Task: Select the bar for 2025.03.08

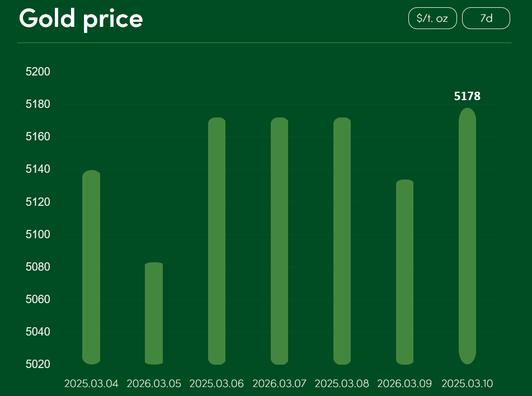Action: [x=342, y=241]
